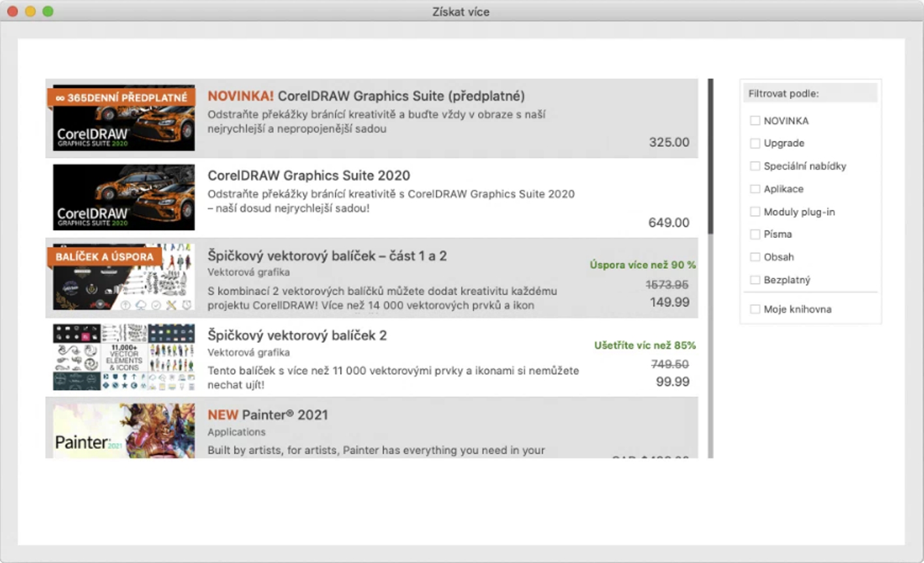Toggle the Obsah filter checkbox
924x563 pixels.
point(755,257)
